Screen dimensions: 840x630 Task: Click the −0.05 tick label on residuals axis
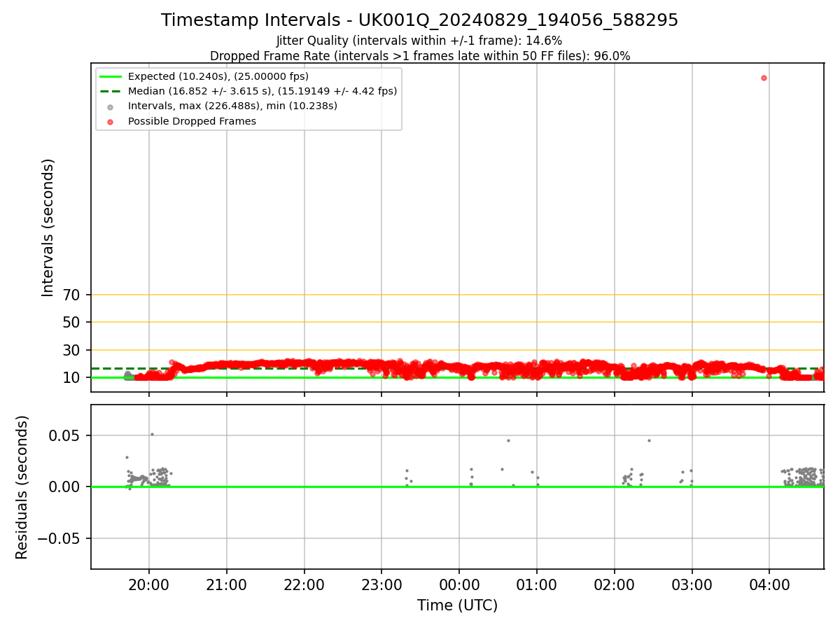pos(59,539)
